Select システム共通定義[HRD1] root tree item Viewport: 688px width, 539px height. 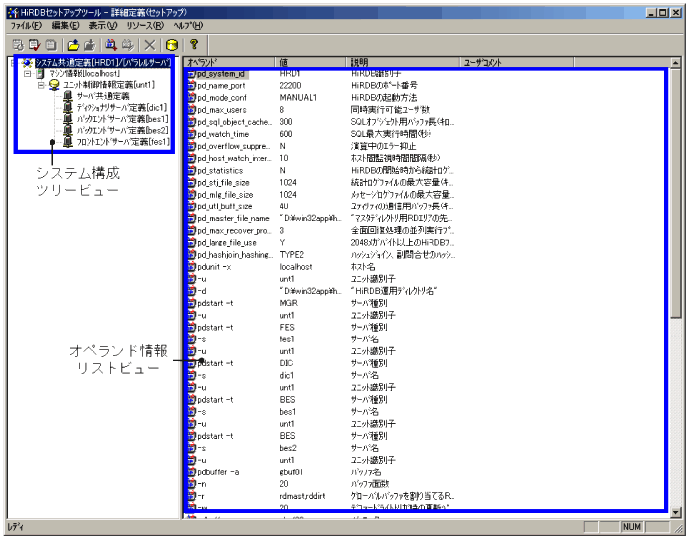pos(103,63)
